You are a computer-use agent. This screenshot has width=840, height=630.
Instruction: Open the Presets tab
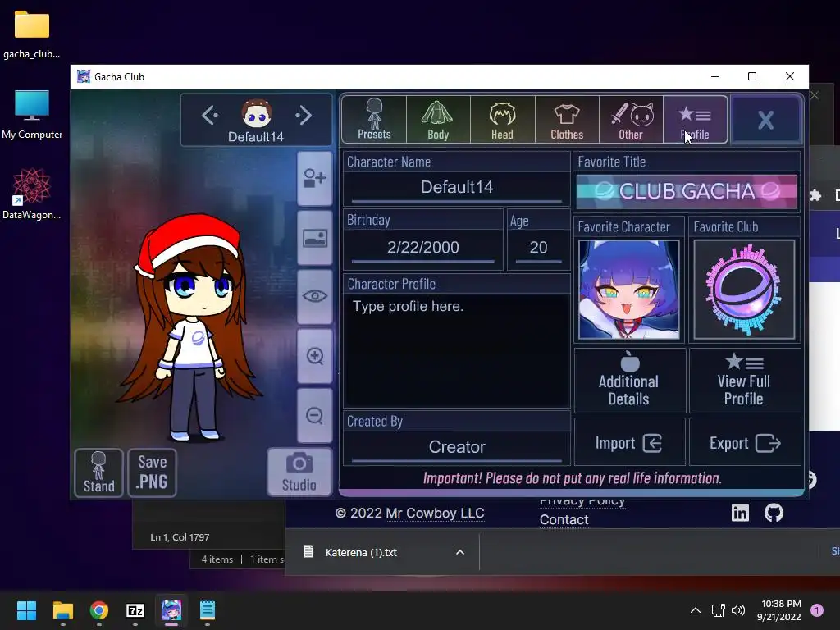374,120
